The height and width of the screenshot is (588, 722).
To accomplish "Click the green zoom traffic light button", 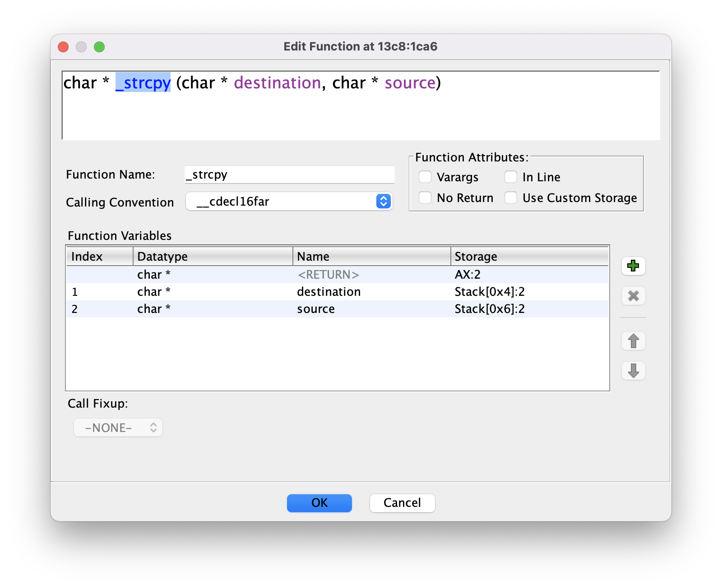I will (x=99, y=46).
